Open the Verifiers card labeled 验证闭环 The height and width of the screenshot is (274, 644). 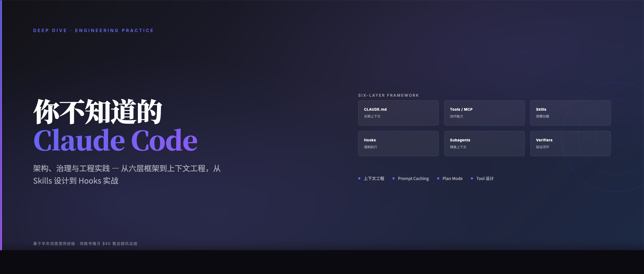click(x=570, y=144)
